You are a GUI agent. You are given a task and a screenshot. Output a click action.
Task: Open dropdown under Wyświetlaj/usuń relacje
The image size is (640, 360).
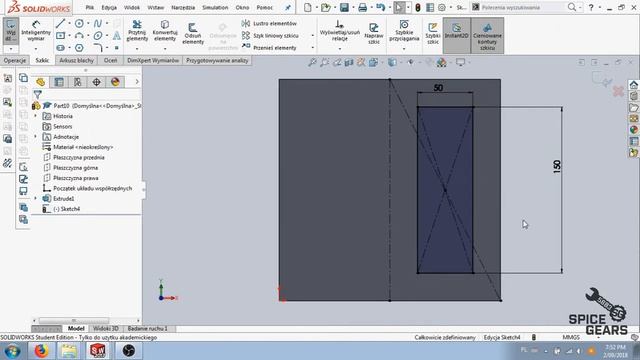[340, 49]
